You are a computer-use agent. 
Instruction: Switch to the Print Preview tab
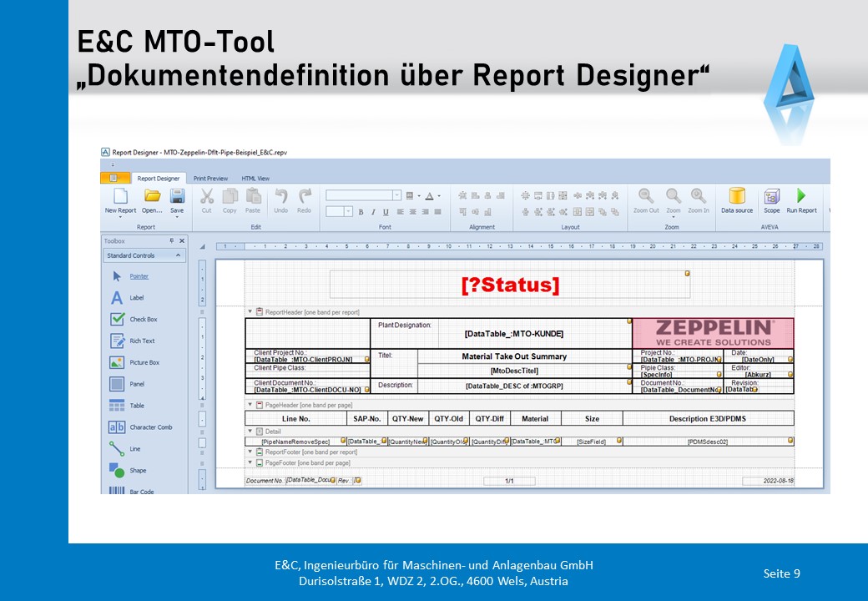pyautogui.click(x=210, y=179)
